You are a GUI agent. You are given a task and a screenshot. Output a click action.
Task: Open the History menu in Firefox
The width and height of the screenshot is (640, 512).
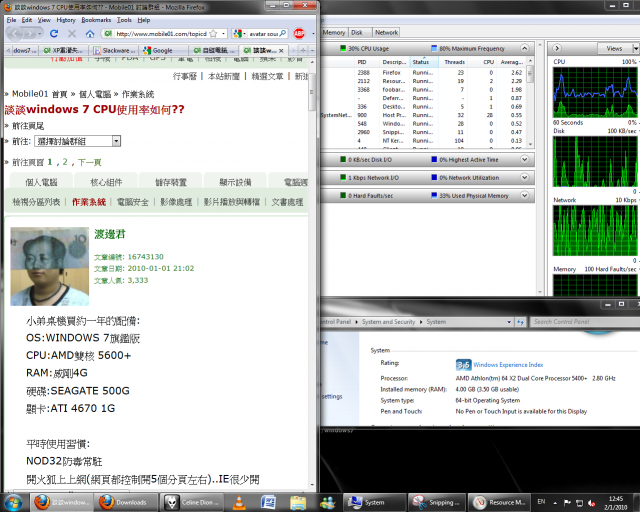click(x=66, y=20)
